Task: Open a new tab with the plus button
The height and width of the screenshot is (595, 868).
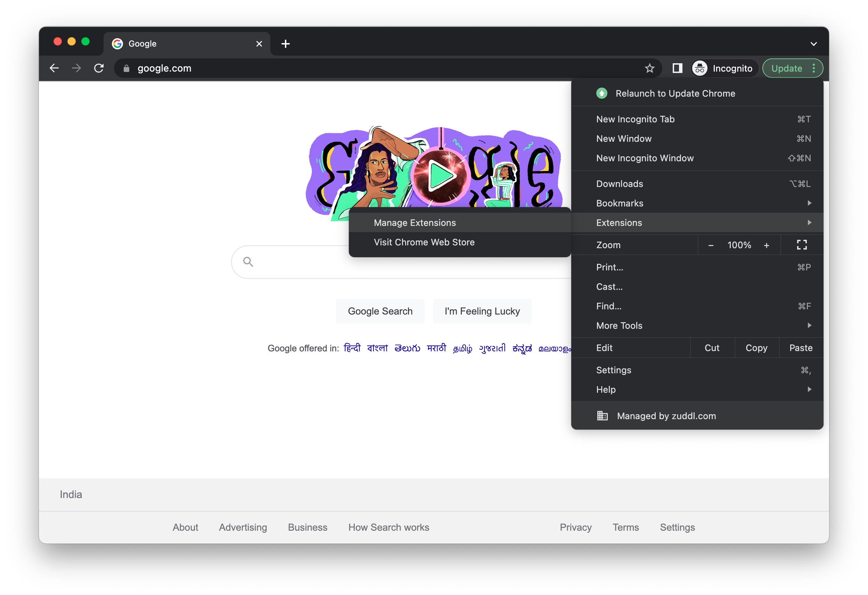Action: 285,43
